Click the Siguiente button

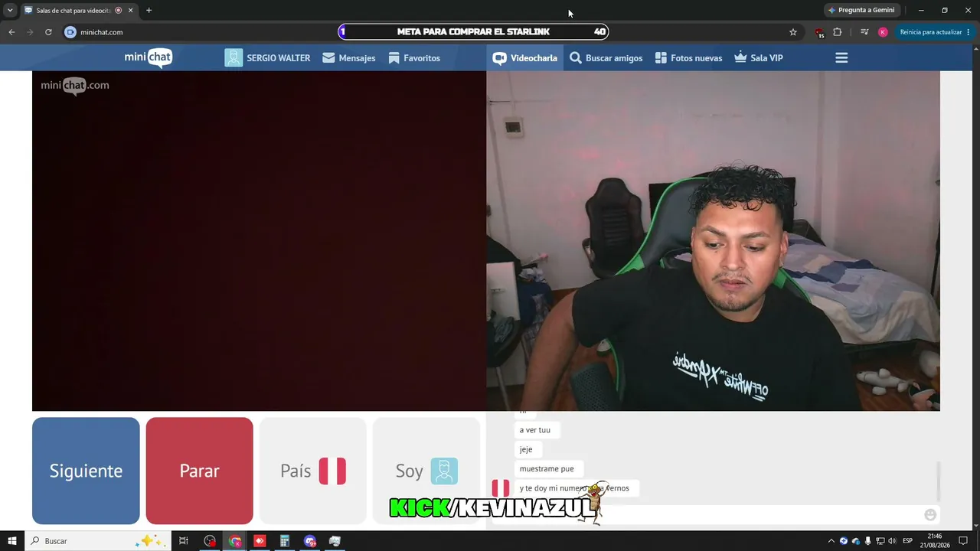coord(86,471)
